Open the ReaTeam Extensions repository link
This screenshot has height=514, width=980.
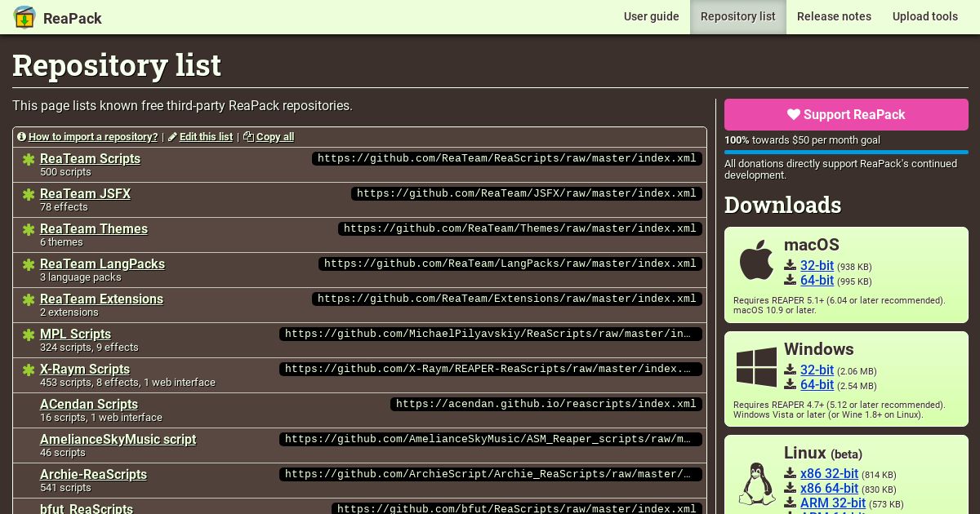pos(101,299)
